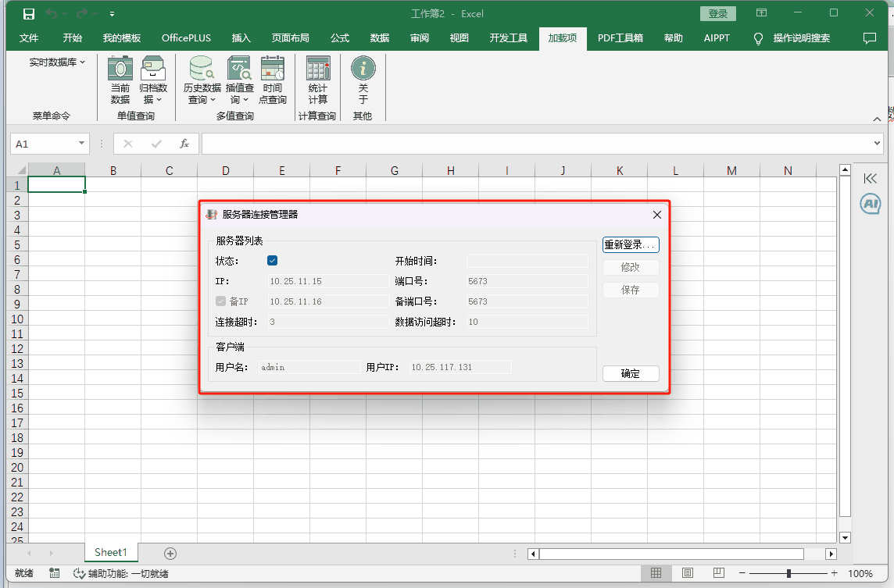Open the 插值查询 interpolation query tool
The width and height of the screenshot is (894, 588).
click(x=239, y=80)
